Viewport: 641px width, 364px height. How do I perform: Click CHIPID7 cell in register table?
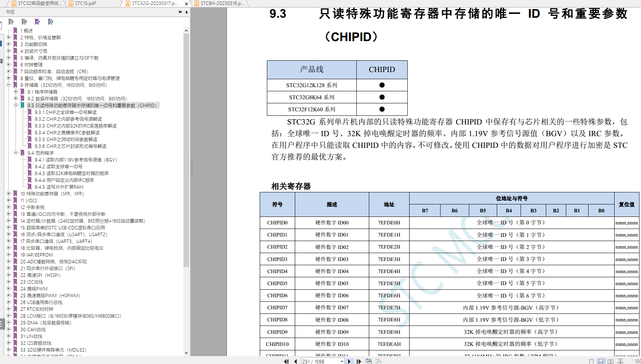coord(277,307)
